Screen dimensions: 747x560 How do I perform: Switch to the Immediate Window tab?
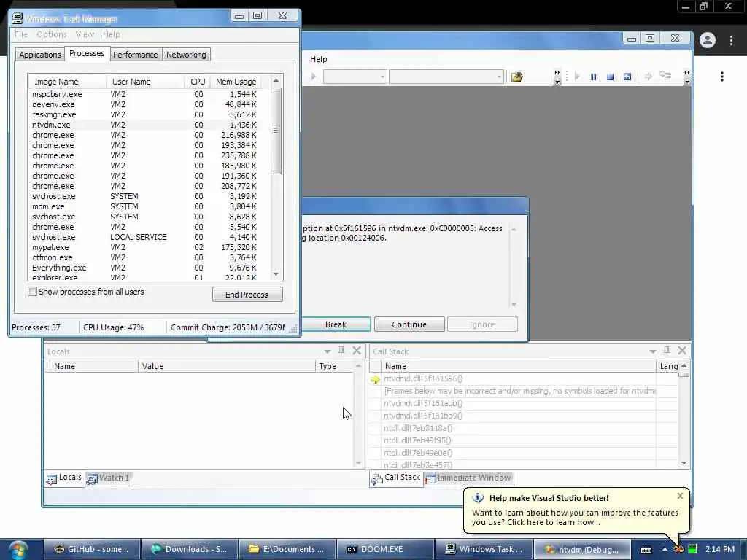click(469, 478)
